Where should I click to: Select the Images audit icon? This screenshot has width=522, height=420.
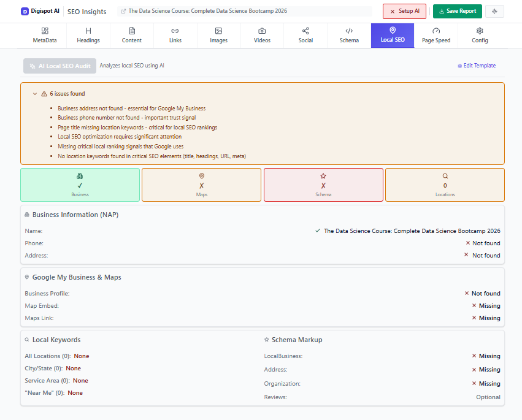tap(218, 35)
